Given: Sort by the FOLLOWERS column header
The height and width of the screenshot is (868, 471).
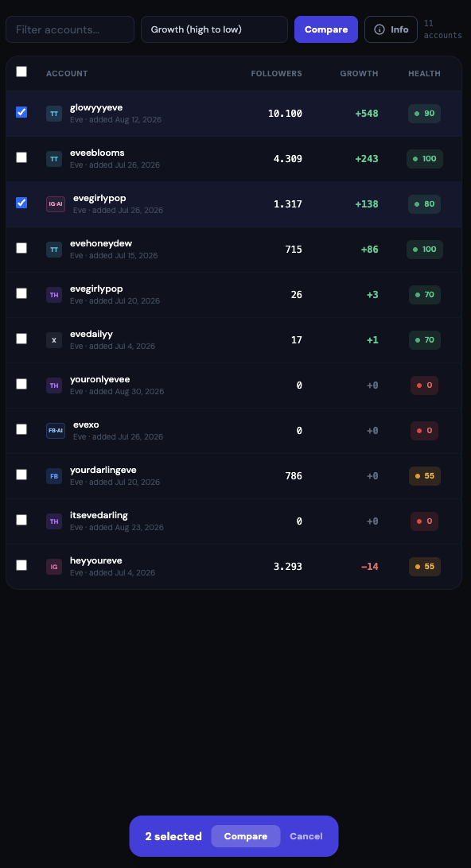Looking at the screenshot, I should [x=277, y=74].
